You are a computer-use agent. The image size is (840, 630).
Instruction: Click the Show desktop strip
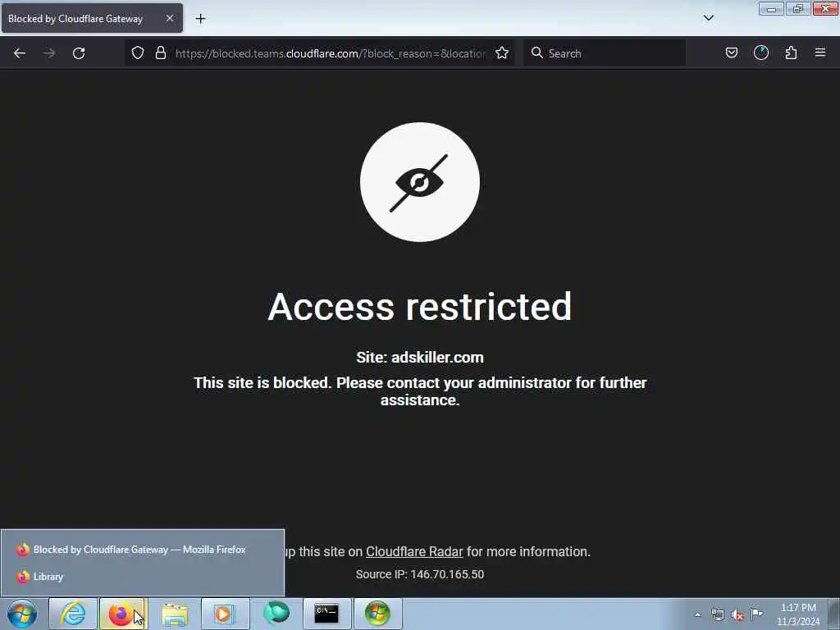pyautogui.click(x=834, y=614)
